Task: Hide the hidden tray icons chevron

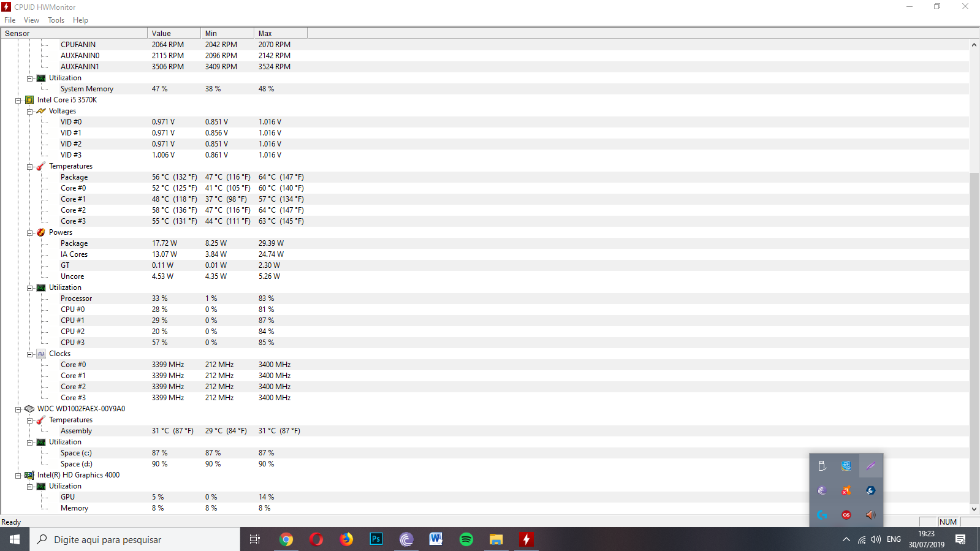Action: pos(846,539)
